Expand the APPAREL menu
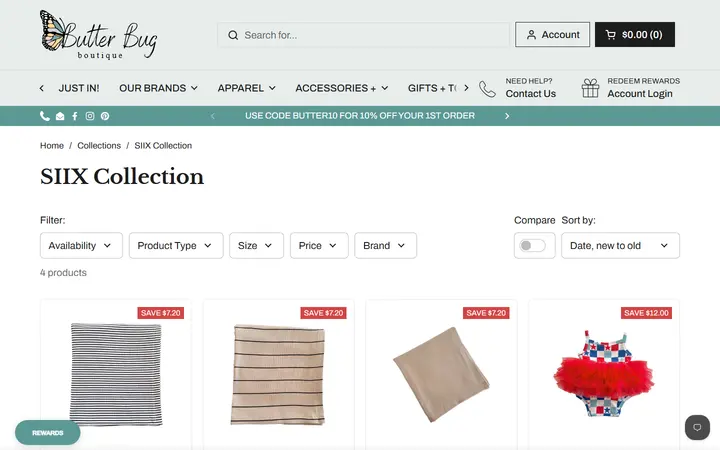This screenshot has height=450, width=720. pos(246,88)
